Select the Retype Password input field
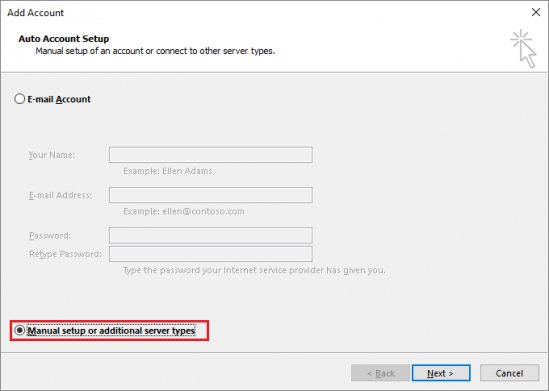The height and width of the screenshot is (391, 549). (211, 254)
